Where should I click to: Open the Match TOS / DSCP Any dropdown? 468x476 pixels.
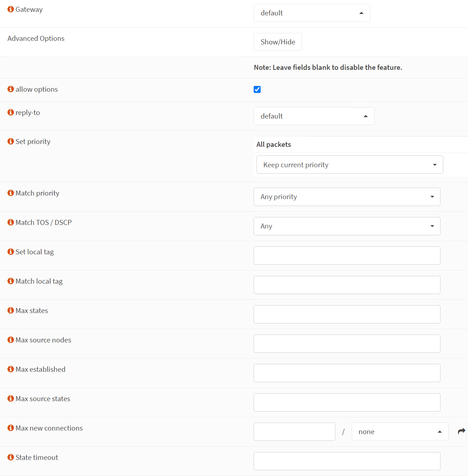[347, 226]
